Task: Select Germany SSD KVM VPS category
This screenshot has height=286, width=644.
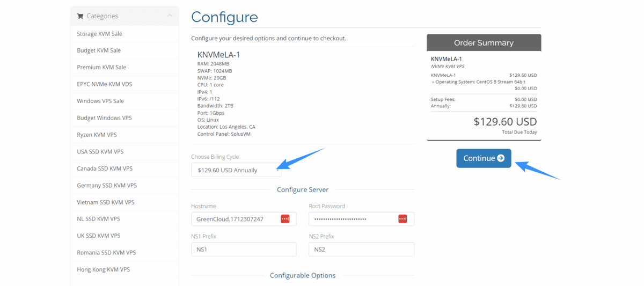Action: (x=125, y=186)
